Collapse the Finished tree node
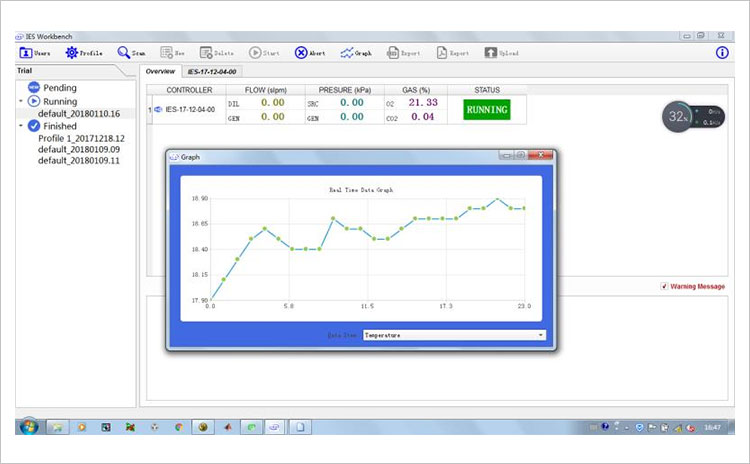This screenshot has height=464, width=750. 20,126
